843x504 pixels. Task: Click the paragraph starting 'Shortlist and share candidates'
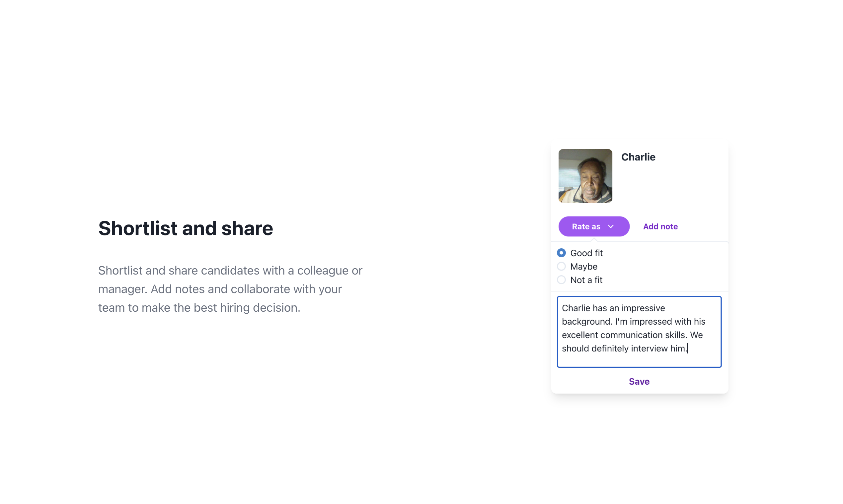[230, 289]
